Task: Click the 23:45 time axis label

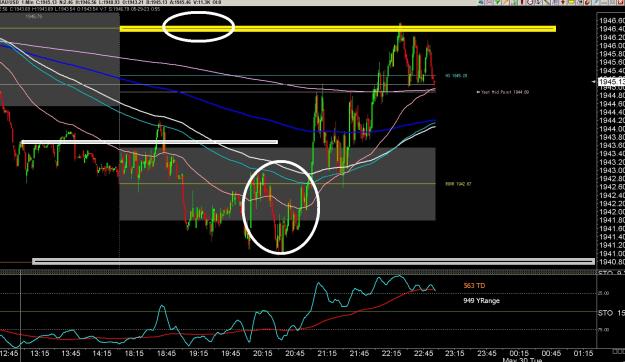Action: tap(487, 353)
